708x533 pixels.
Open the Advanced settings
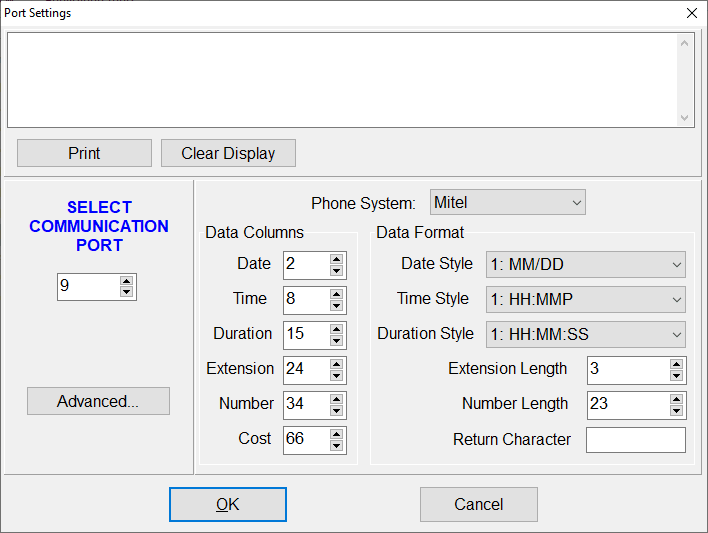click(x=98, y=401)
